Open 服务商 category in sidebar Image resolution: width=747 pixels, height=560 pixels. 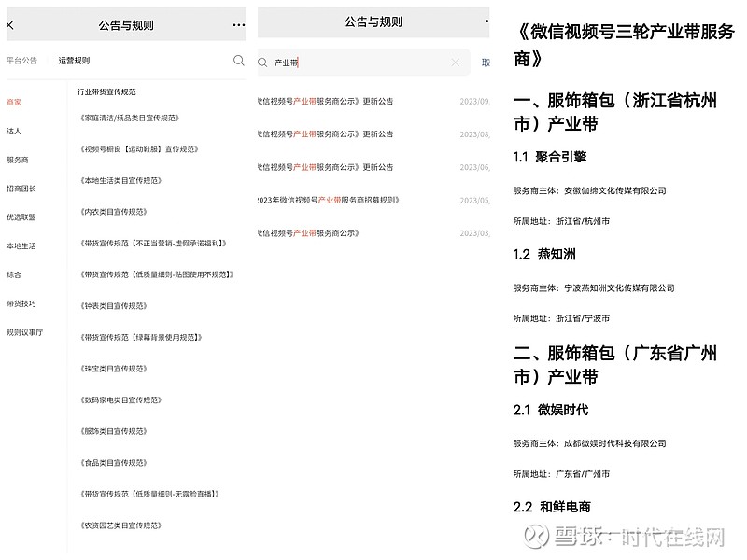[x=18, y=160]
